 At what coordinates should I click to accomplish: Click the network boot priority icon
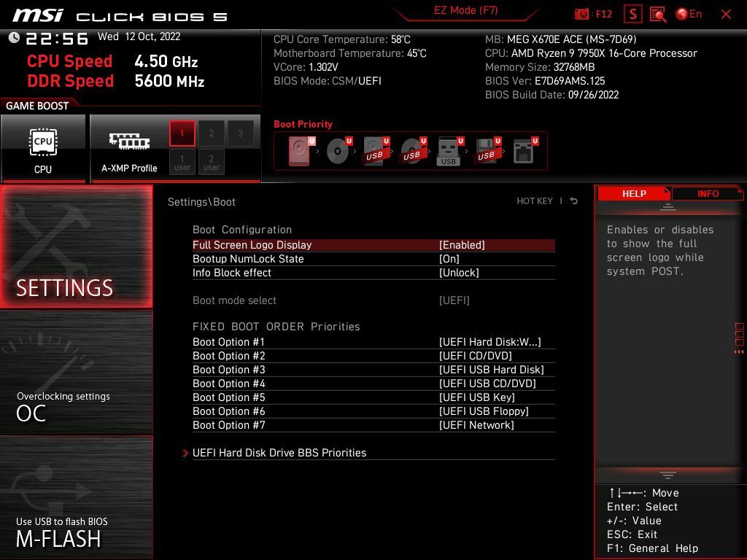click(525, 151)
